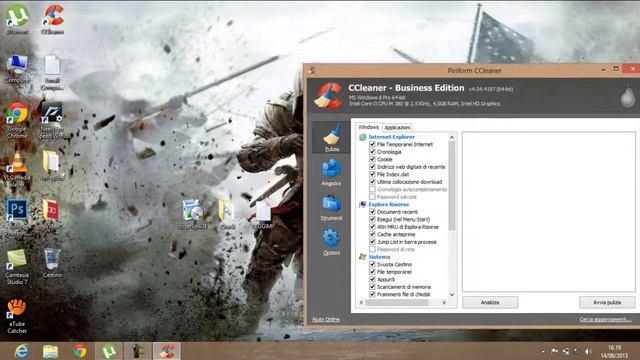Toggle Esegui (nel Menu Start) checkbox
This screenshot has height=360, width=640.
point(372,219)
